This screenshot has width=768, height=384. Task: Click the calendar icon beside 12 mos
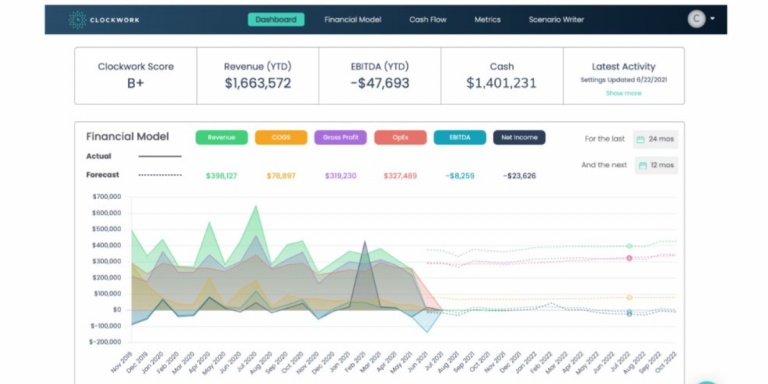point(643,166)
